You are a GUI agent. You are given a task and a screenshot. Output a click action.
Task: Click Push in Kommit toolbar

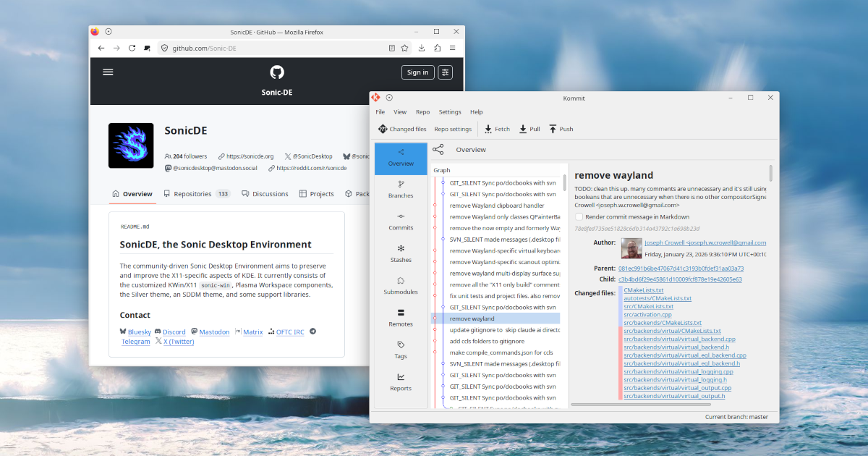click(561, 129)
